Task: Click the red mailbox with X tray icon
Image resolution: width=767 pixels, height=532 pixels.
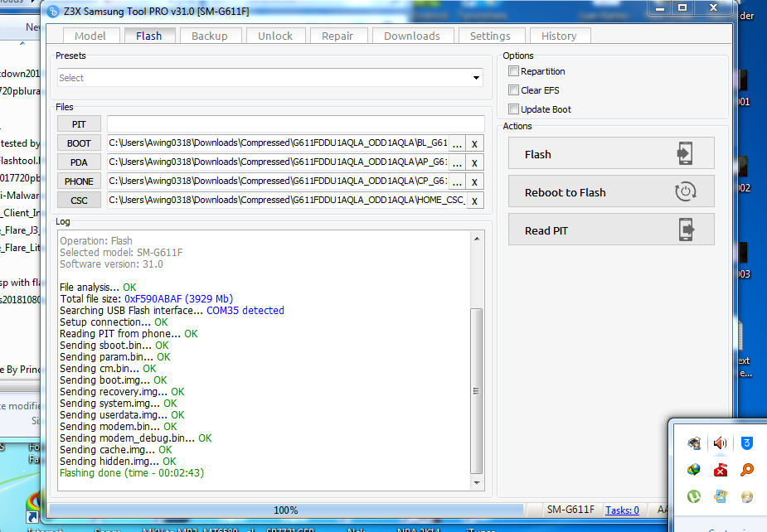Action: pyautogui.click(x=720, y=470)
